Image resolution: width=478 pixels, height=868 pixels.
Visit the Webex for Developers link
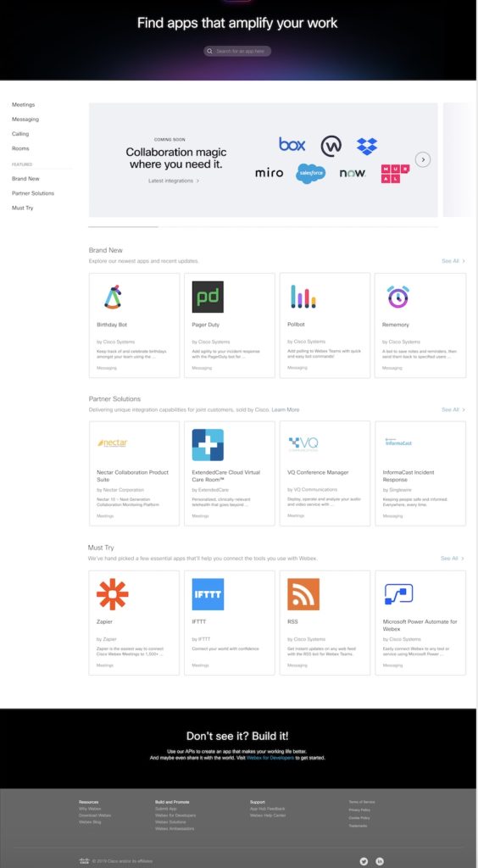point(270,757)
